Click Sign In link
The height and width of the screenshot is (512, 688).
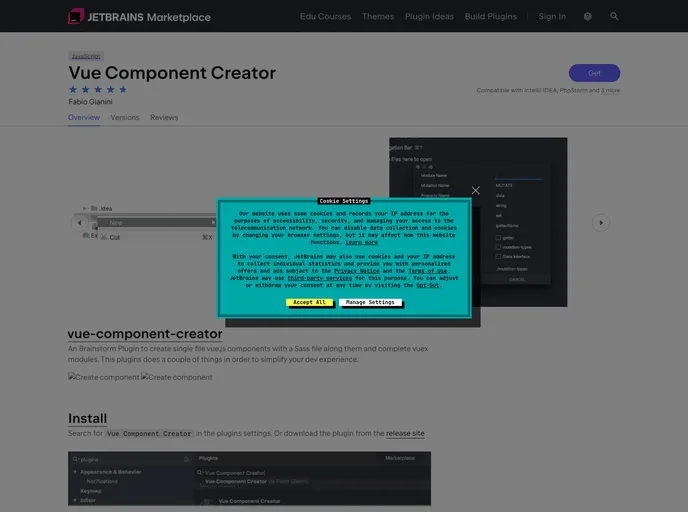coord(552,17)
